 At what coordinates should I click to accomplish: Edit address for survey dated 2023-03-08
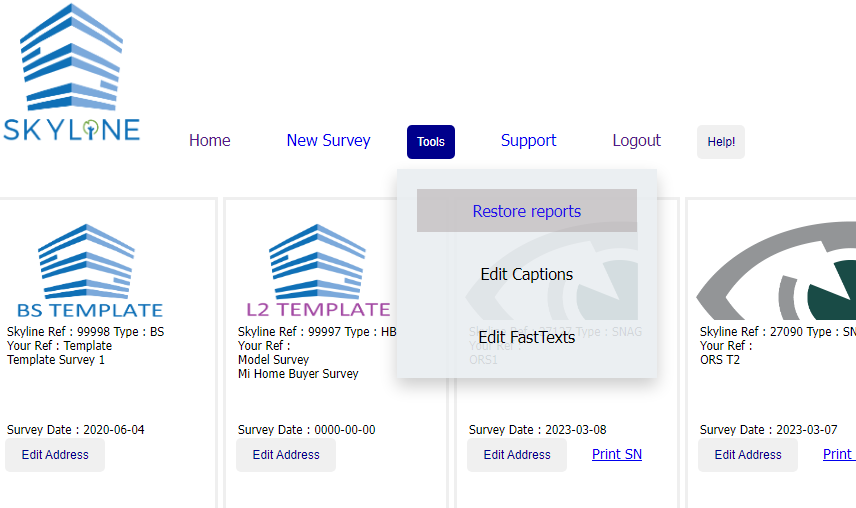click(x=517, y=455)
